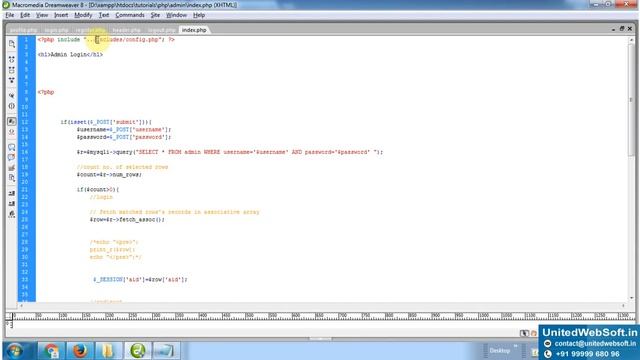Click the Collapse Selection icon
640x360 pixels.
tap(11, 70)
